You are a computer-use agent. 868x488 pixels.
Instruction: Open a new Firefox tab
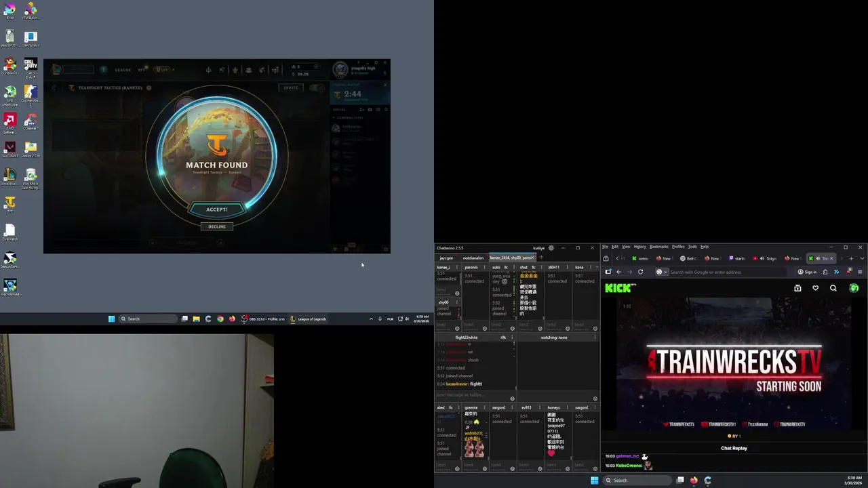click(x=851, y=258)
